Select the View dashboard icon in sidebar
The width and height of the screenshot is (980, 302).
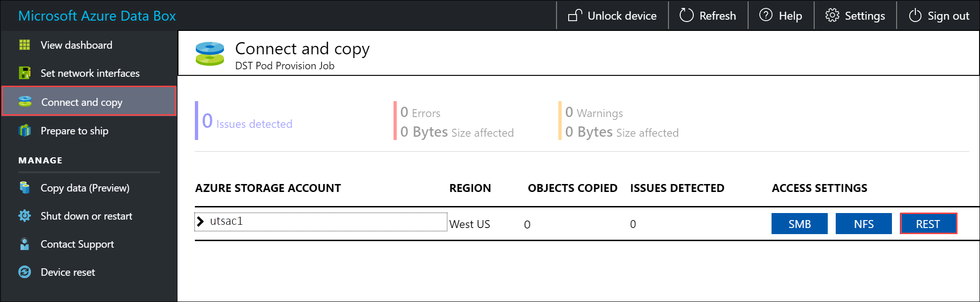pos(24,44)
